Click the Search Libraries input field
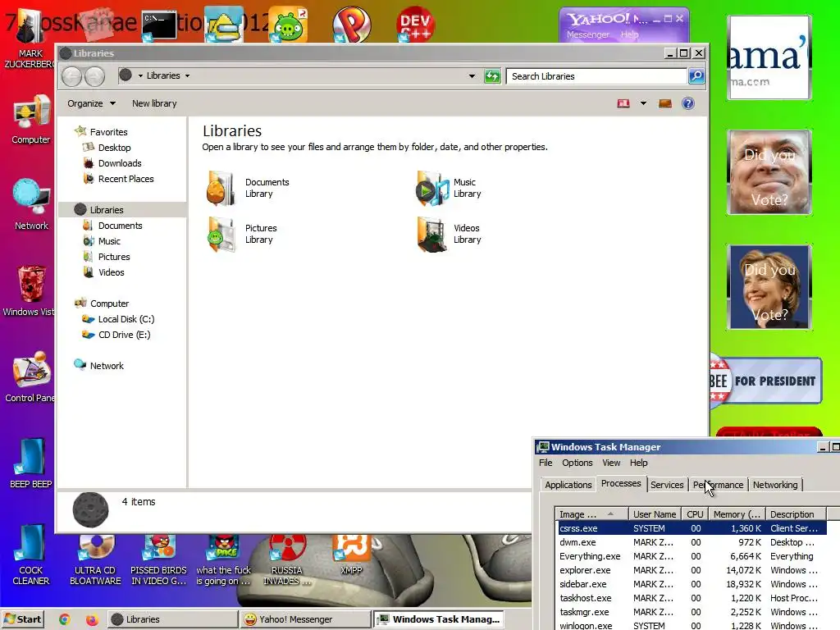840x630 pixels. click(x=596, y=76)
